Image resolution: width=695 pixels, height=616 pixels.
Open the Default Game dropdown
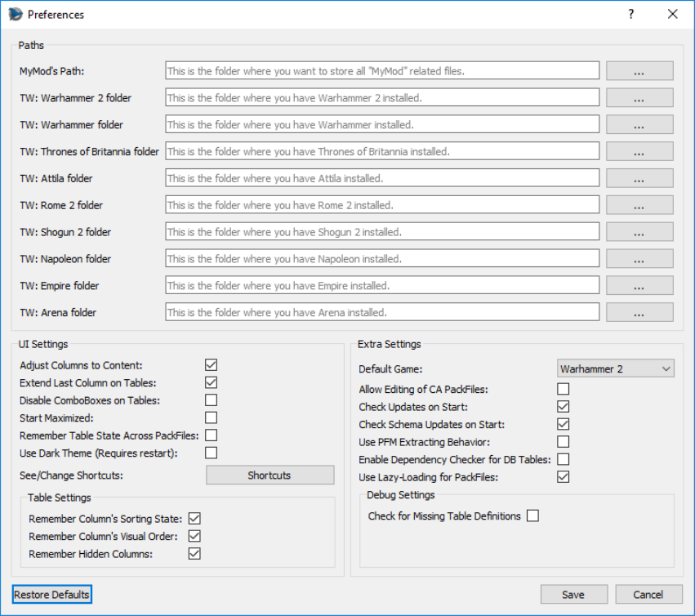coord(616,368)
